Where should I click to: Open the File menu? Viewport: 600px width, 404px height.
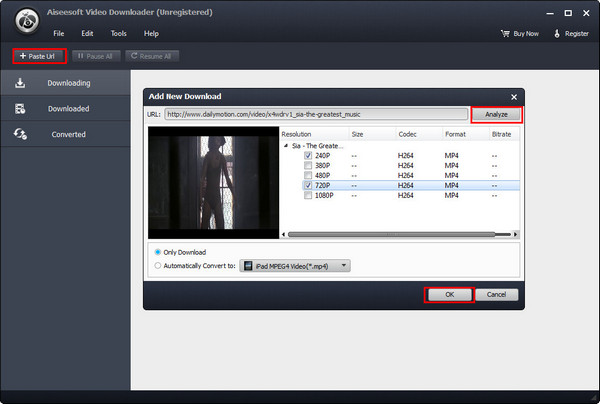59,34
